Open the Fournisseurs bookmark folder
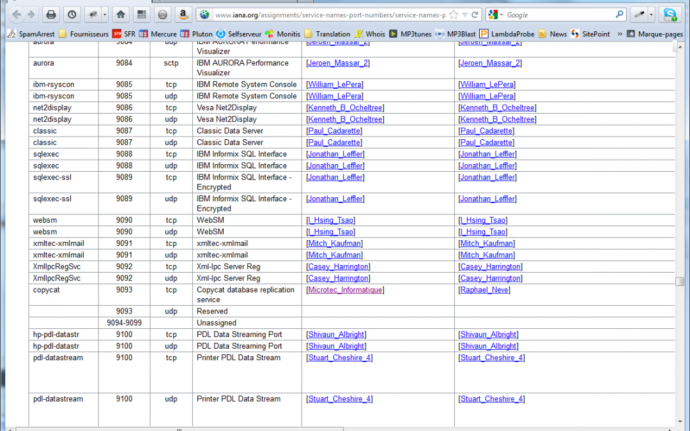The height and width of the screenshot is (431, 690). coord(88,33)
